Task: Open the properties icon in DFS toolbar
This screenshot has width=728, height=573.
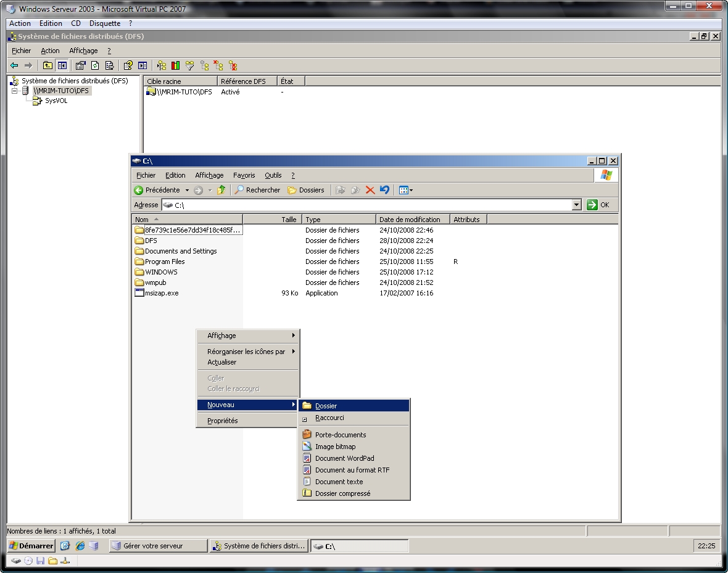Action: click(80, 65)
